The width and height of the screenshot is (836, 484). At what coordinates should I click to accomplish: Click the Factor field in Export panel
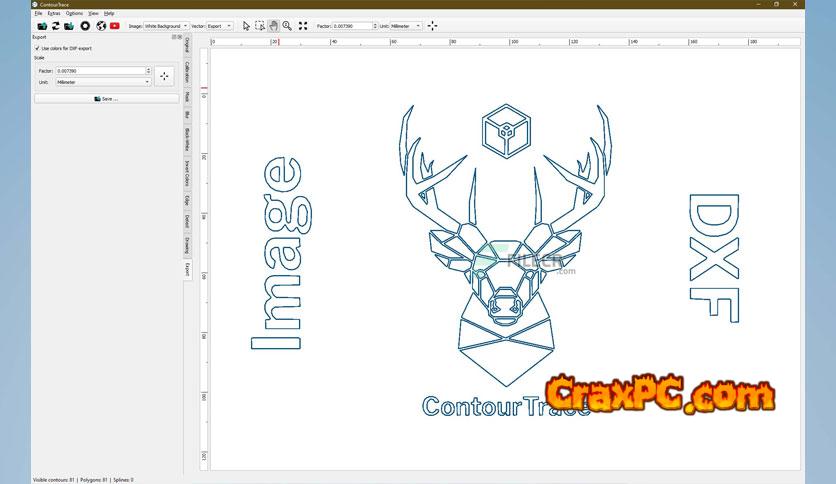100,71
